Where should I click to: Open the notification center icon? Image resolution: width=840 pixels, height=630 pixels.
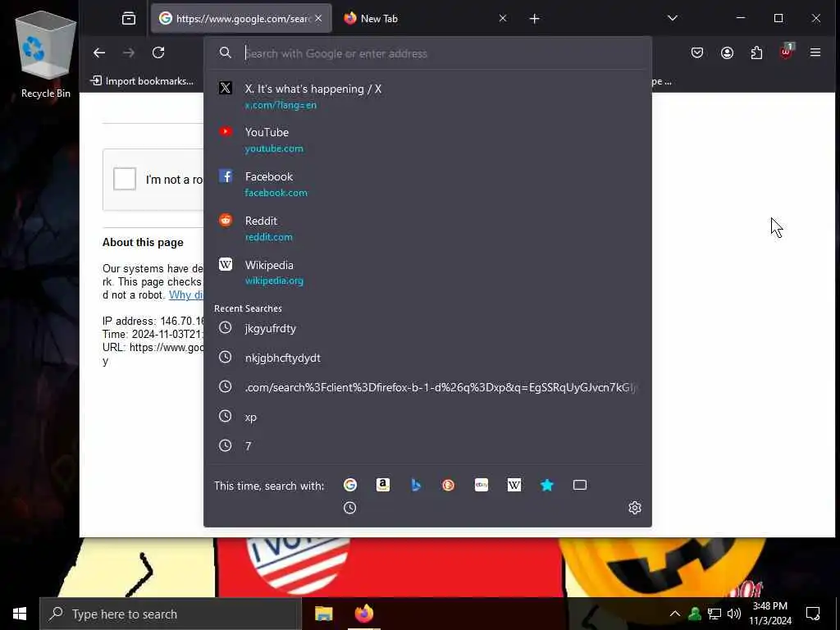[813, 614]
